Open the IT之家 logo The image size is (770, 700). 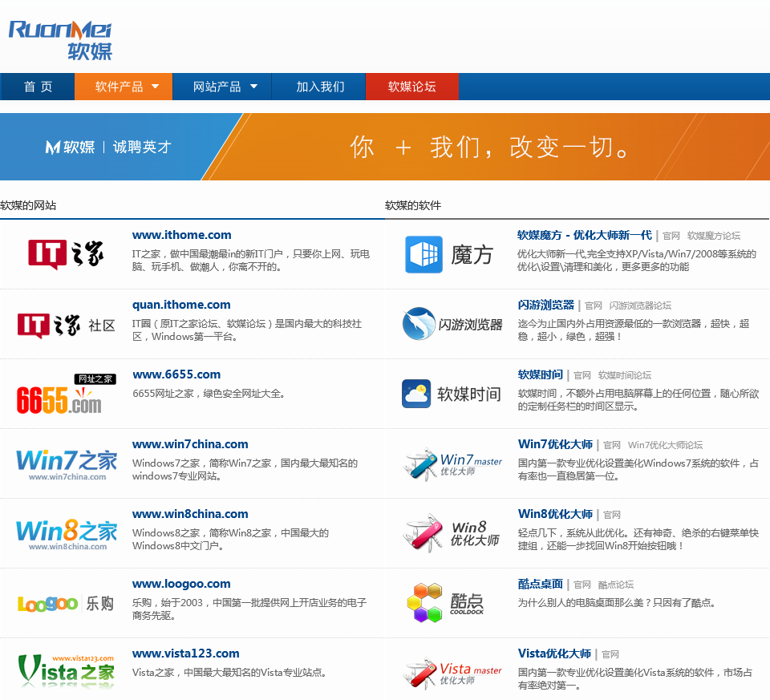(66, 254)
